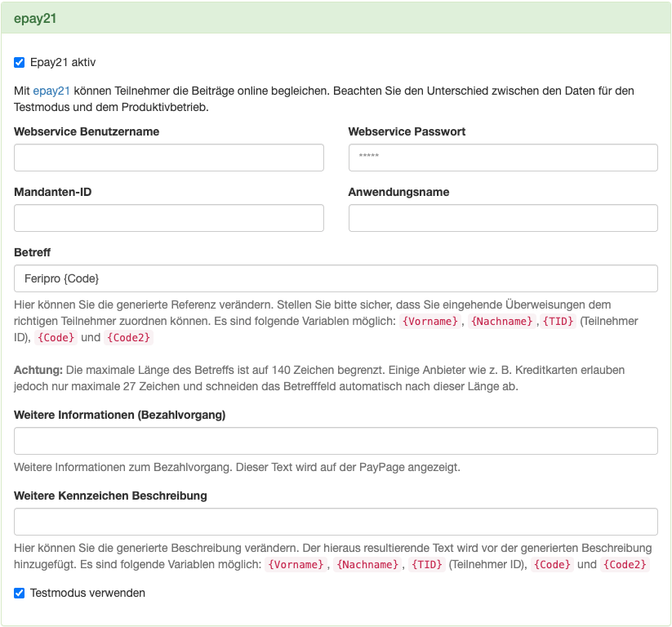
Task: Click {Code2} variable under Betreff help
Action: point(128,338)
